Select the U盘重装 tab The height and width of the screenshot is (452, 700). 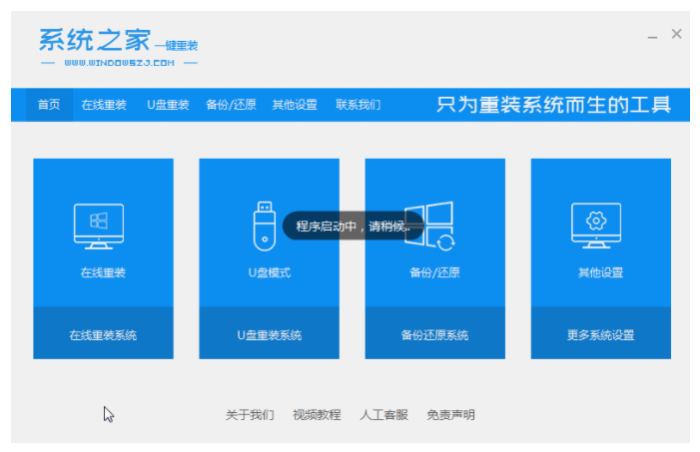(x=167, y=105)
